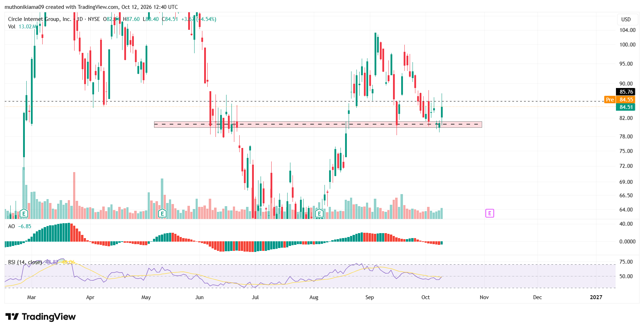Click the green 84.51 last price label
The width and height of the screenshot is (644, 330).
[626, 107]
